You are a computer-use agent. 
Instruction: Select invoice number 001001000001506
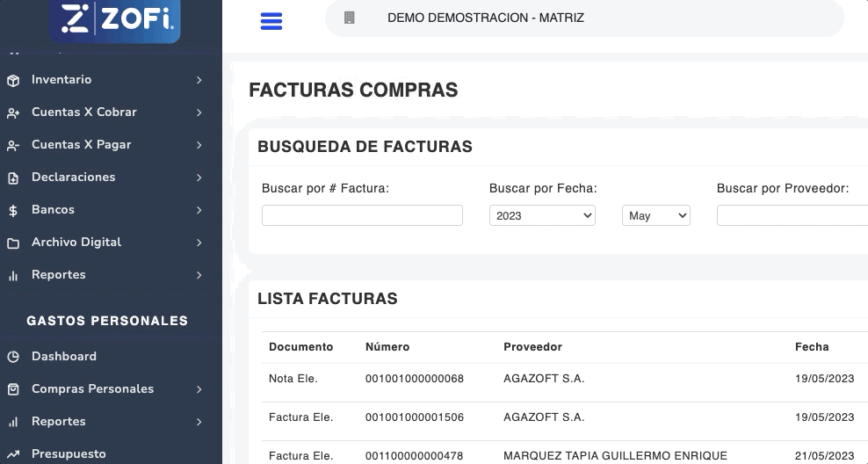click(414, 417)
